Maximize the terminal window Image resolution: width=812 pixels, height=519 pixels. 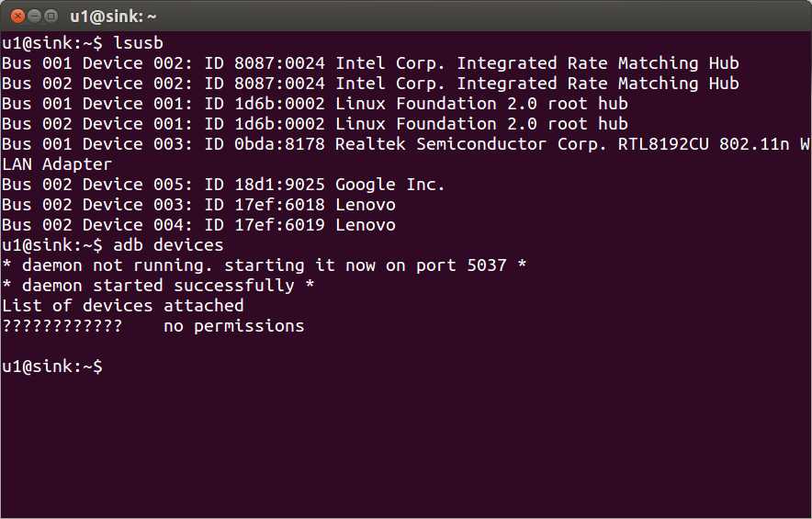51,17
